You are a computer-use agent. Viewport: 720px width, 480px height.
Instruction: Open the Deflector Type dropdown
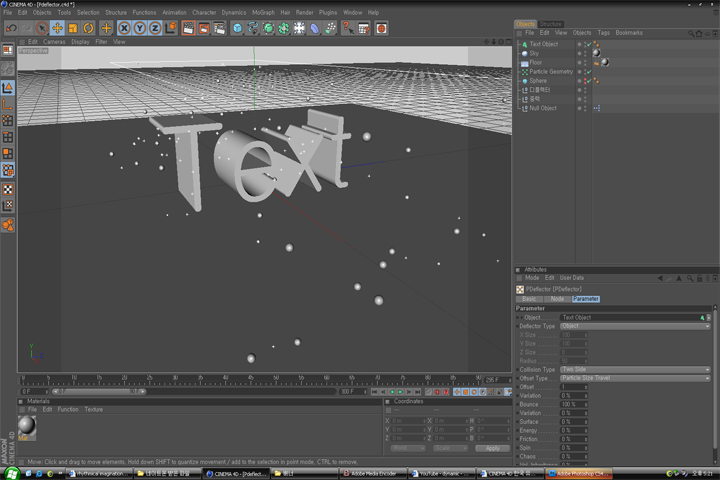[x=635, y=326]
